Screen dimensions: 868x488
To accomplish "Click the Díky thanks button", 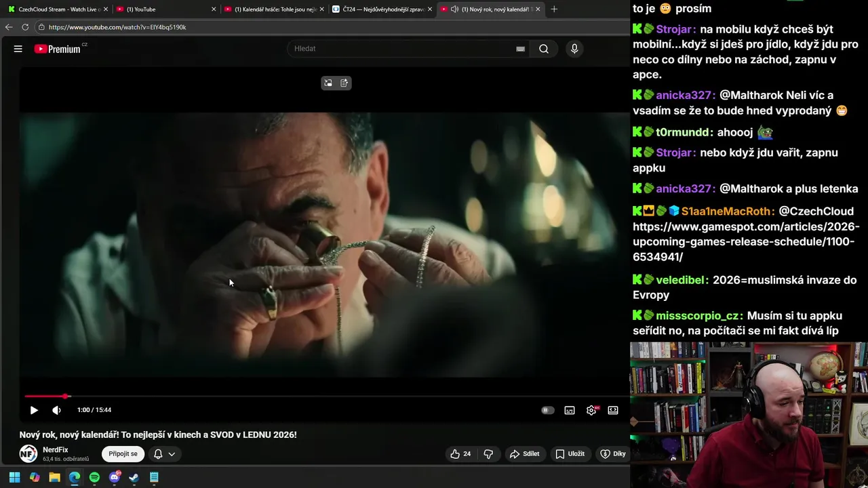I will coord(613,454).
